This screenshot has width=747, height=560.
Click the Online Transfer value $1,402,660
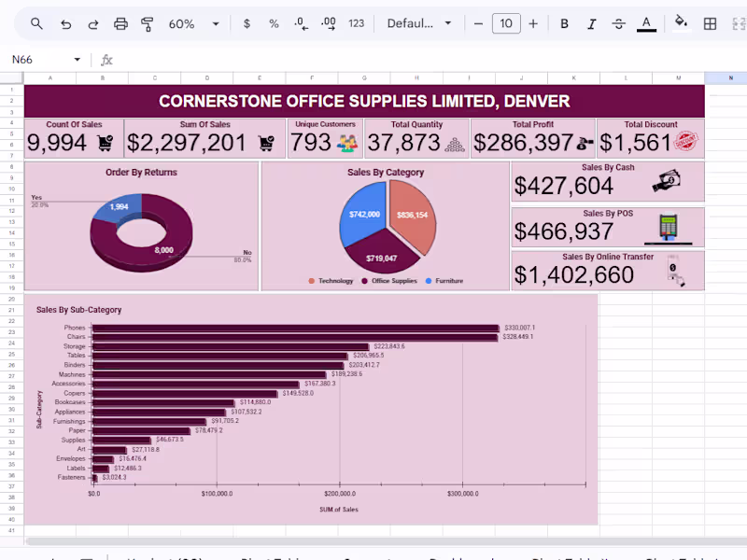pyautogui.click(x=573, y=275)
